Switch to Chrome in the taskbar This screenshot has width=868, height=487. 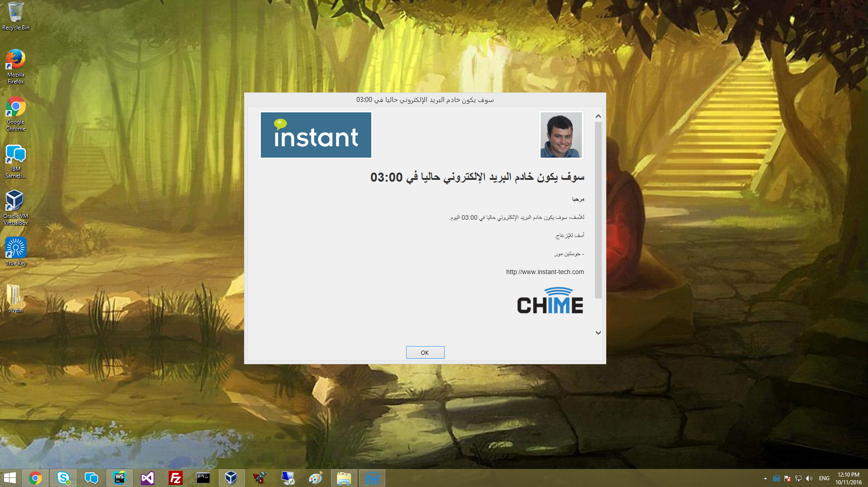tap(35, 478)
